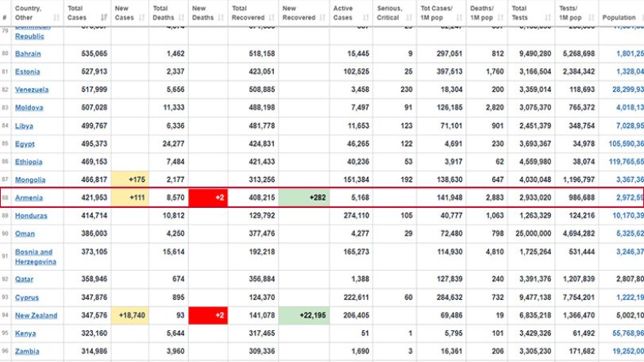Image resolution: width=644 pixels, height=362 pixels.
Task: Sort by Serious, Critical column arrows
Action: 409,17
